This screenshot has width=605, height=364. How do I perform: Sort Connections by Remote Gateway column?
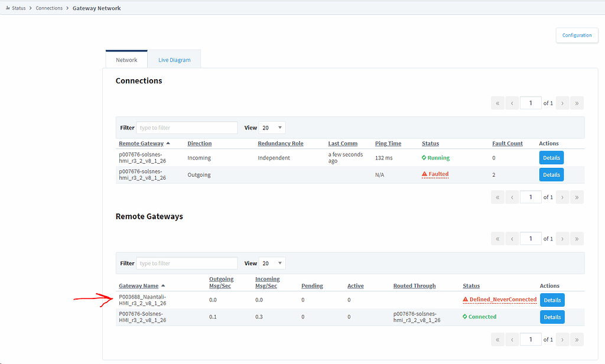(x=141, y=144)
